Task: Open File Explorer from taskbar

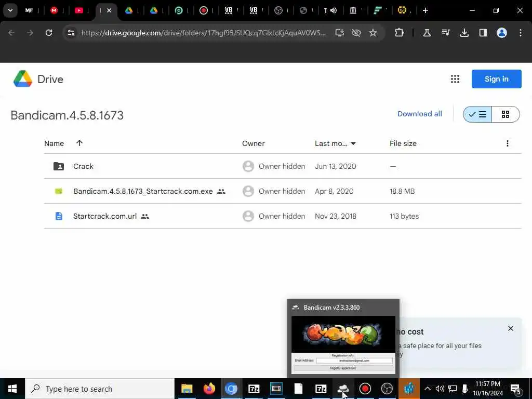Action: pyautogui.click(x=187, y=389)
